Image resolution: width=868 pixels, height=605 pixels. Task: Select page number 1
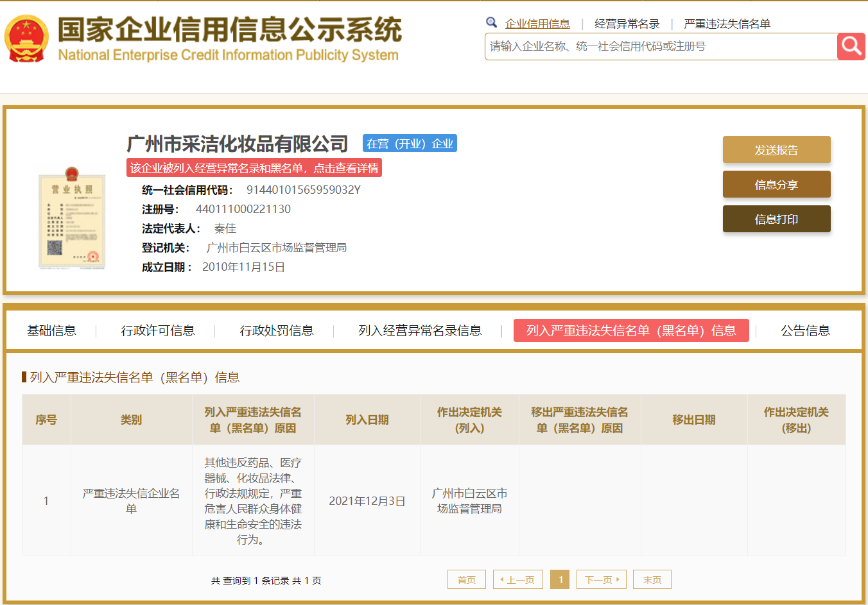[560, 579]
